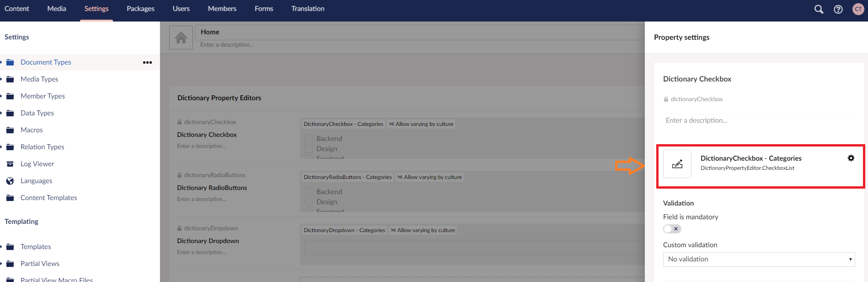This screenshot has width=868, height=282.
Task: Go to the Members section
Action: coord(222,9)
